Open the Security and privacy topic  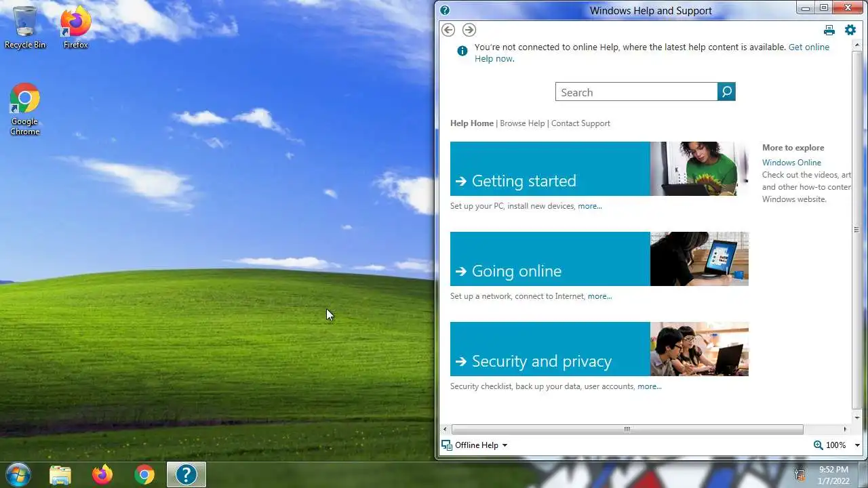[x=550, y=349]
